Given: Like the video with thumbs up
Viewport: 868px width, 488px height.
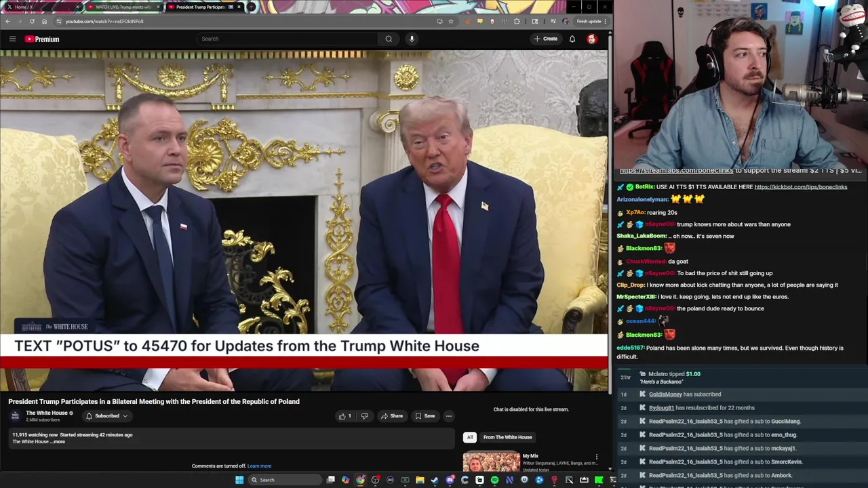Looking at the screenshot, I should 344,416.
